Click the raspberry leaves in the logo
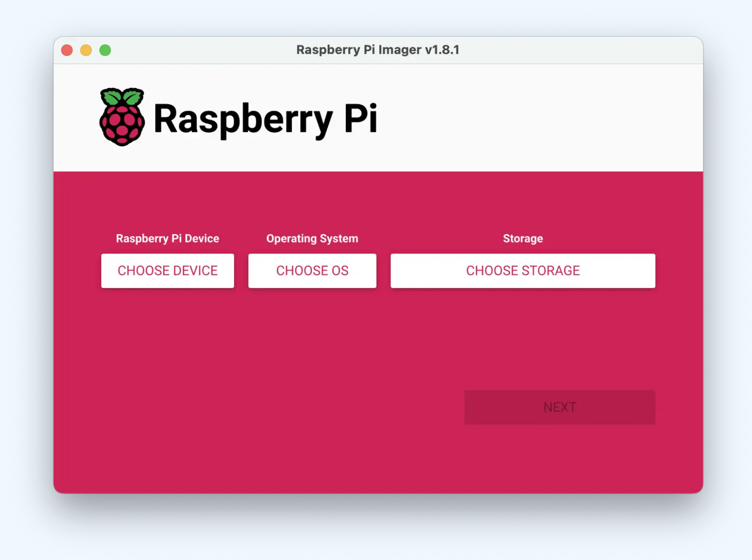 point(122,95)
